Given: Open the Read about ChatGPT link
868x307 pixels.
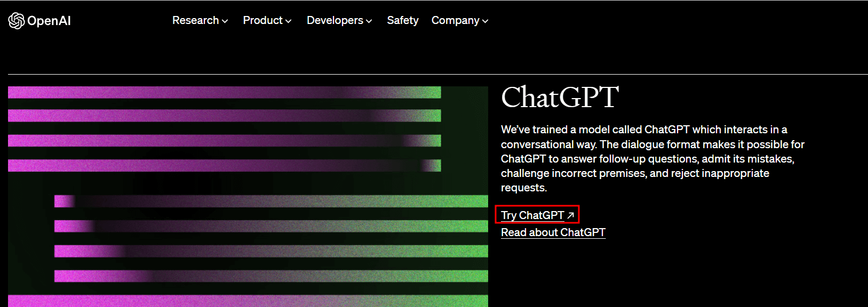Looking at the screenshot, I should tap(553, 232).
